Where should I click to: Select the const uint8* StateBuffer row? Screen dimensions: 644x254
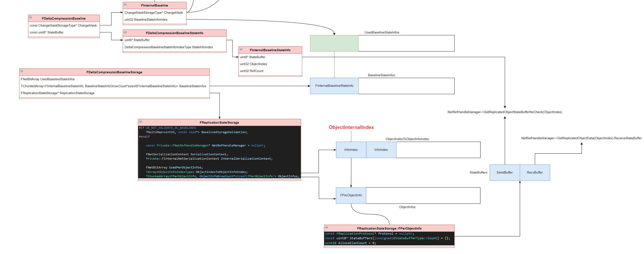coord(47,32)
